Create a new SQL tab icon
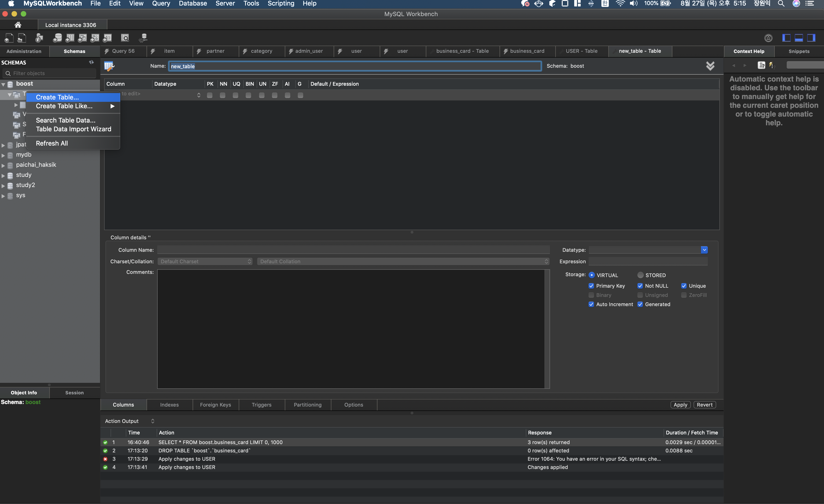 pyautogui.click(x=9, y=38)
